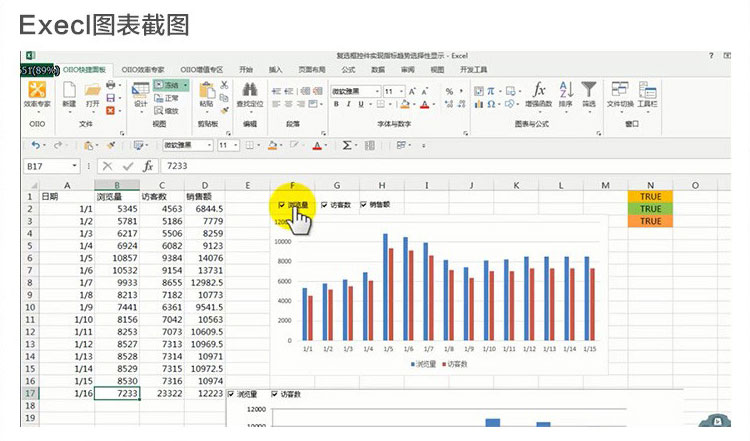Click the sigma AutoSum icon
This screenshot has width=750, height=441.
(346, 145)
